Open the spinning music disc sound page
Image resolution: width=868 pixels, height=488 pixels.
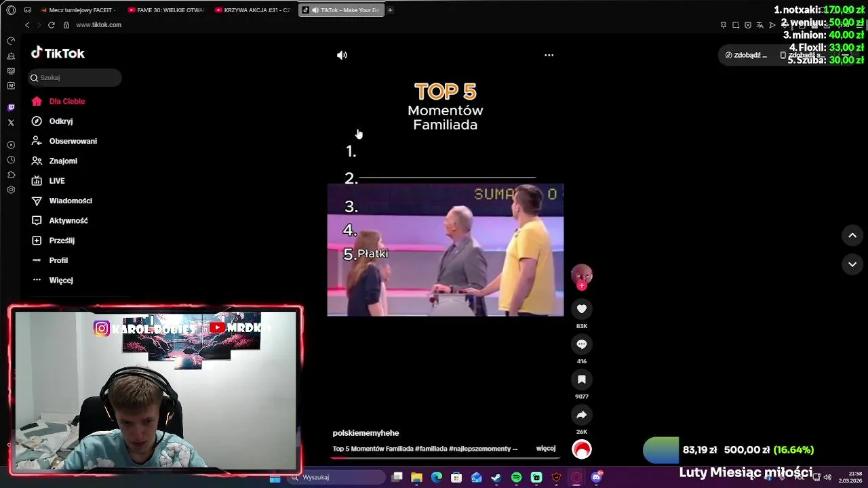tap(582, 449)
